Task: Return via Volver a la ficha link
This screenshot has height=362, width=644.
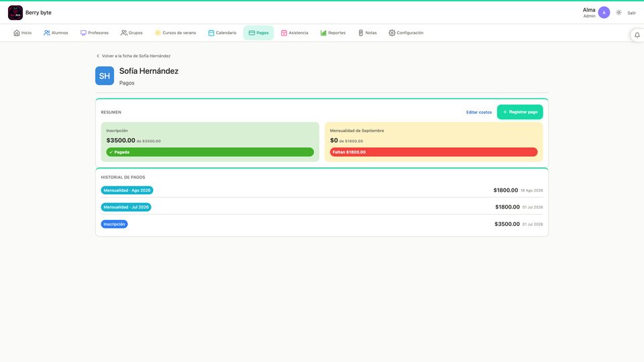Action: 133,56
